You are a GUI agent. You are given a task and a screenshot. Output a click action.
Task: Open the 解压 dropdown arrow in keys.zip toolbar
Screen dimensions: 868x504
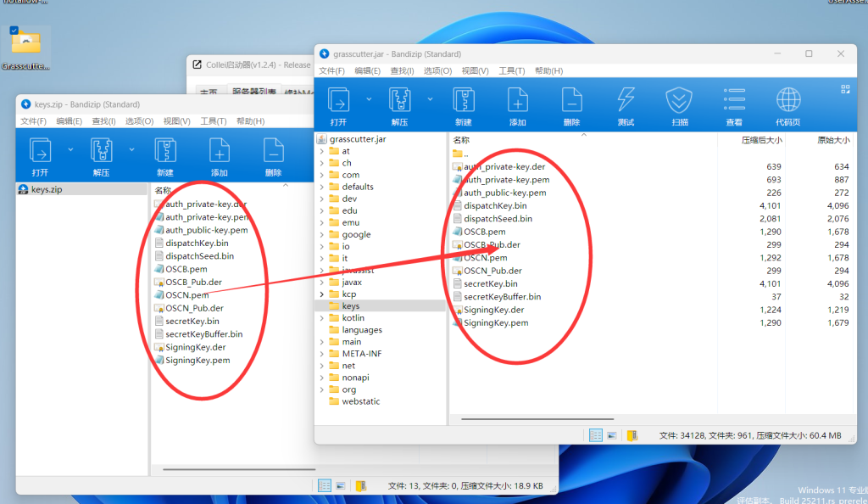(131, 149)
